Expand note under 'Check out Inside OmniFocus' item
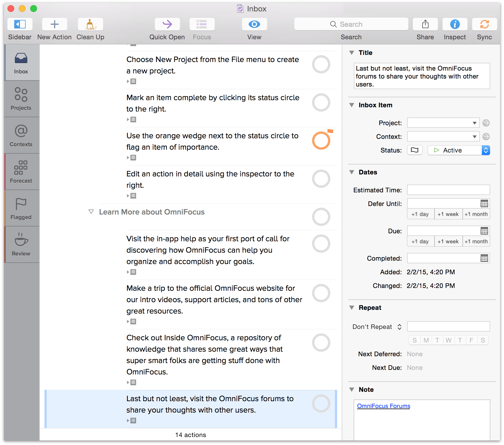The height and width of the screenshot is (445, 504). point(132,382)
